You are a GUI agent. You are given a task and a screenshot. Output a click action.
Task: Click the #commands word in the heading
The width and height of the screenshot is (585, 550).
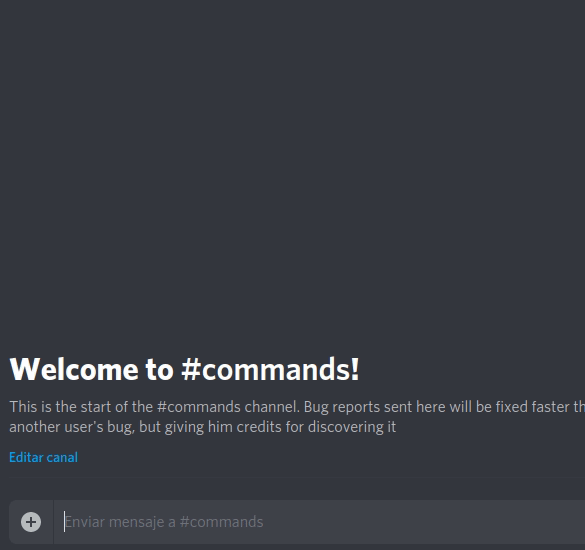(270, 369)
